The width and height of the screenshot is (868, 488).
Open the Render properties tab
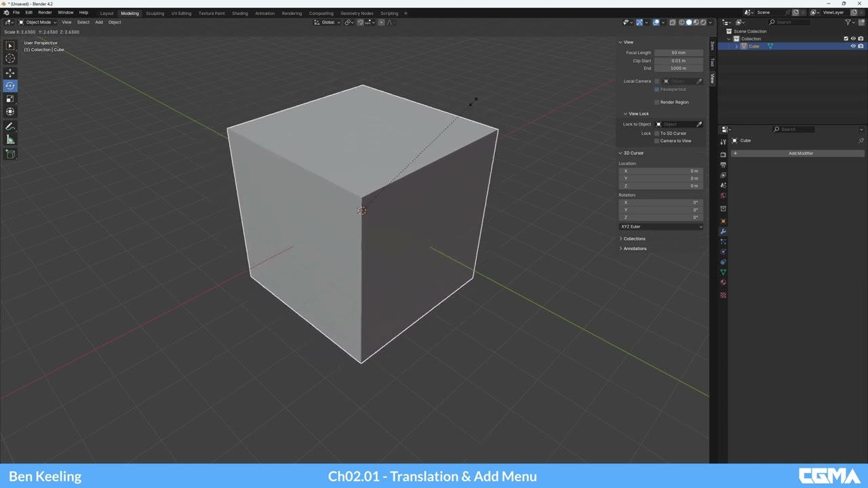click(723, 155)
